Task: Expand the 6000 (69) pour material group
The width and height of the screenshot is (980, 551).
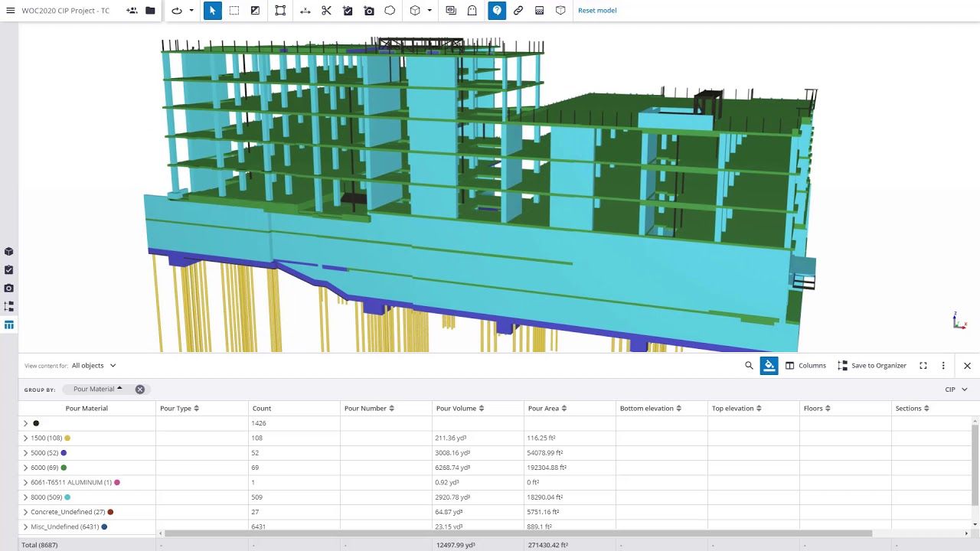Action: point(25,468)
